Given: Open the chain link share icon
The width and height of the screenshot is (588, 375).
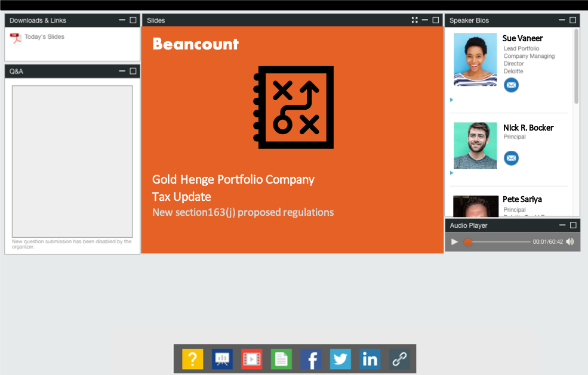Looking at the screenshot, I should 399,359.
